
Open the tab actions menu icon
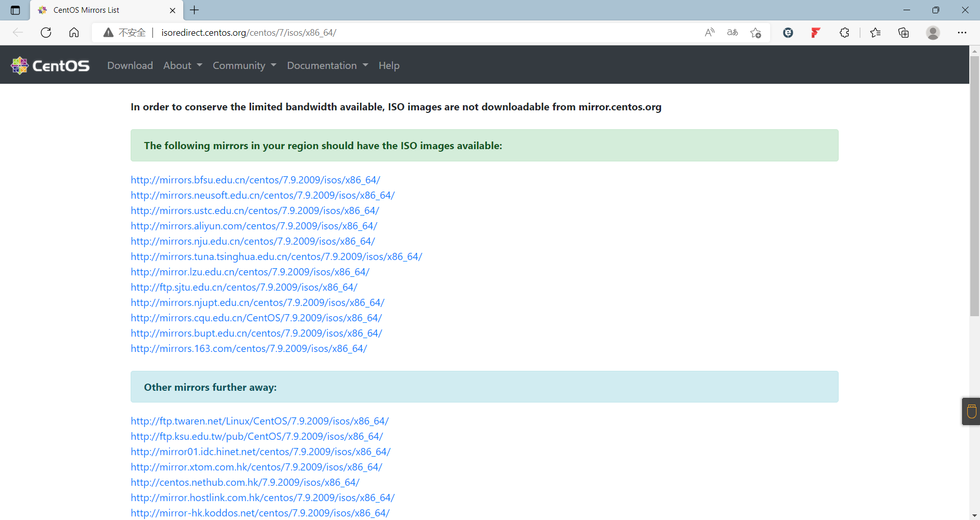[15, 10]
